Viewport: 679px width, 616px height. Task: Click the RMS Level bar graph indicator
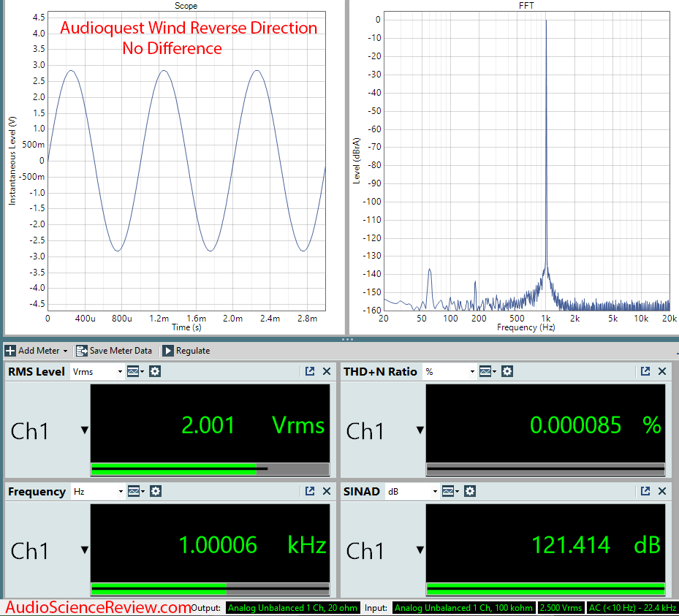tap(210, 469)
